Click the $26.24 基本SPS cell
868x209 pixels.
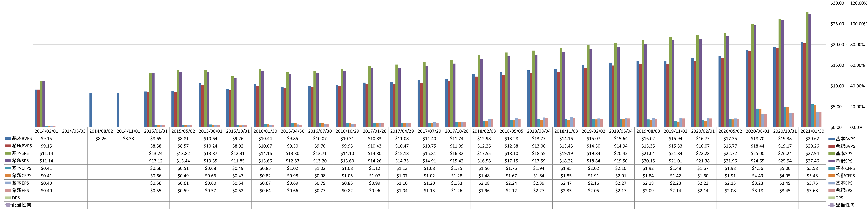[785, 153]
